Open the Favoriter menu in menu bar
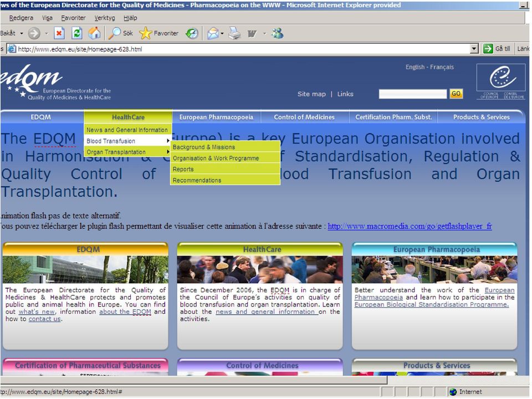 (73, 18)
